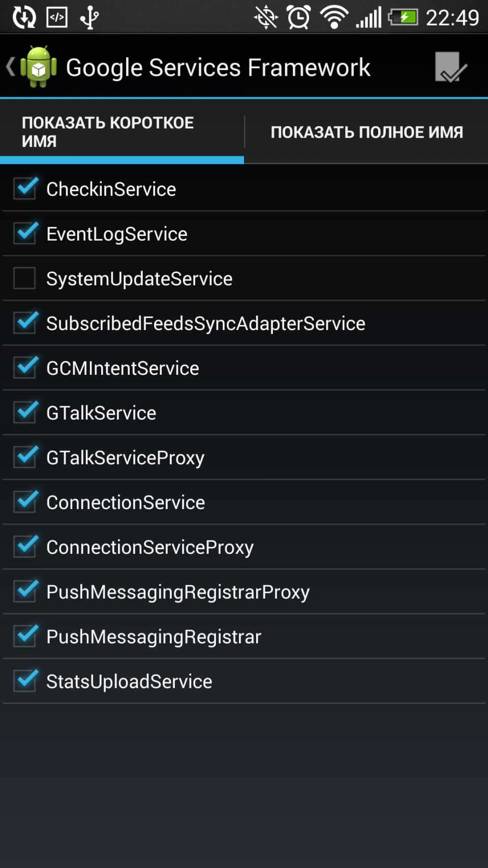Tap the PushMessagingRegistrarProxy list entry
488x868 pixels.
point(178,592)
